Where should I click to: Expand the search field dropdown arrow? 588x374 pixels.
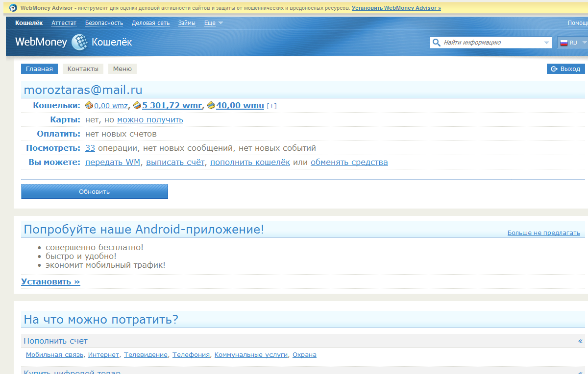point(547,43)
